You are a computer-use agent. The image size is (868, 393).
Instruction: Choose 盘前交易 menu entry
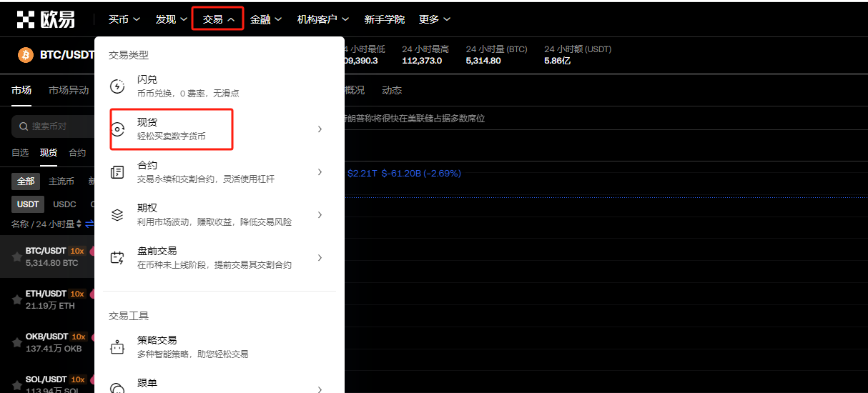[x=220, y=258]
